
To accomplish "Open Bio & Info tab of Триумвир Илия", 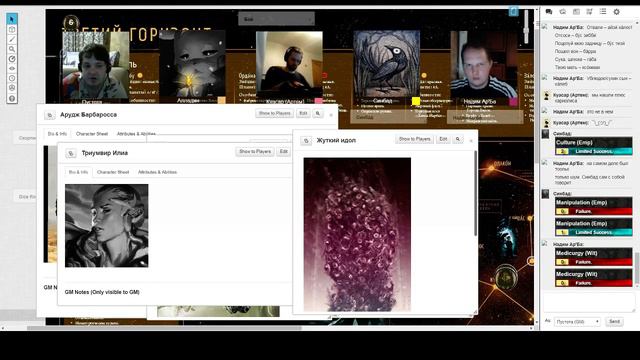I will pos(78,172).
